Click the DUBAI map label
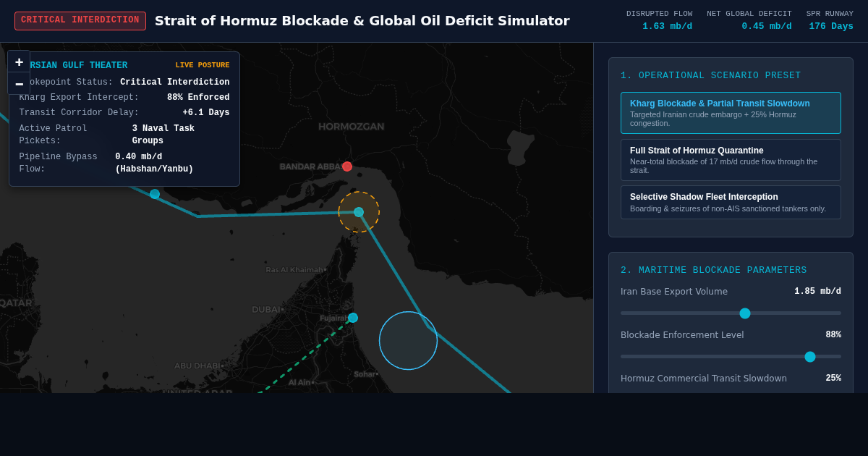 tap(268, 310)
